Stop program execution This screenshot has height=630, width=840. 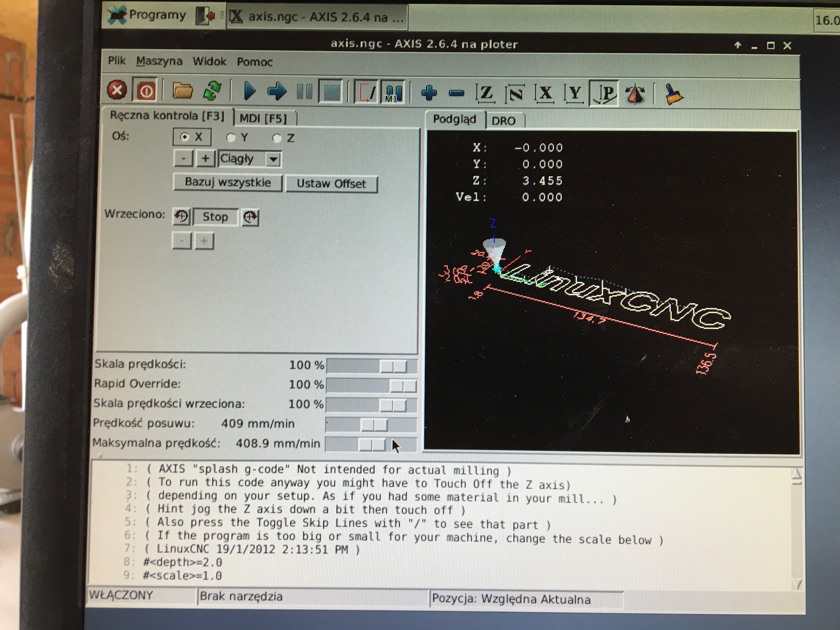coord(330,91)
